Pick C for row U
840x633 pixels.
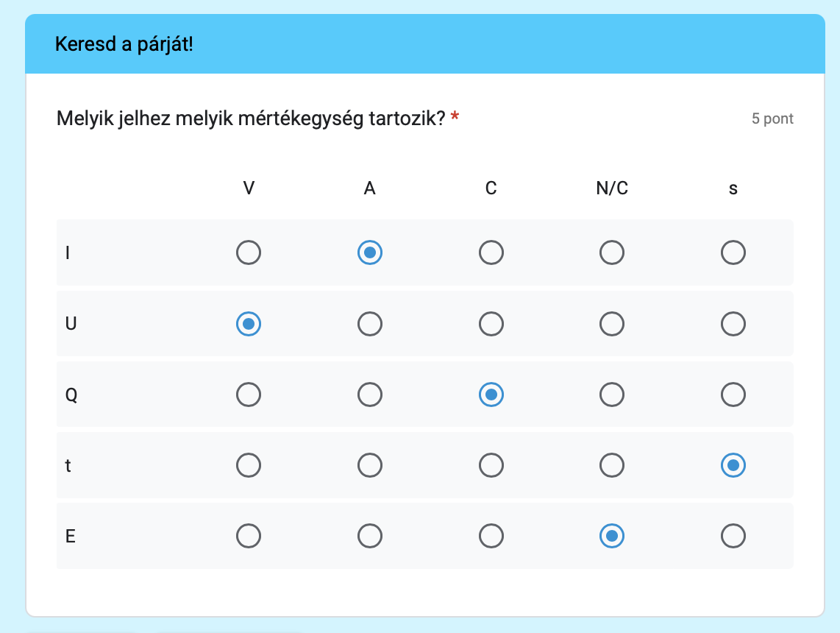[491, 324]
